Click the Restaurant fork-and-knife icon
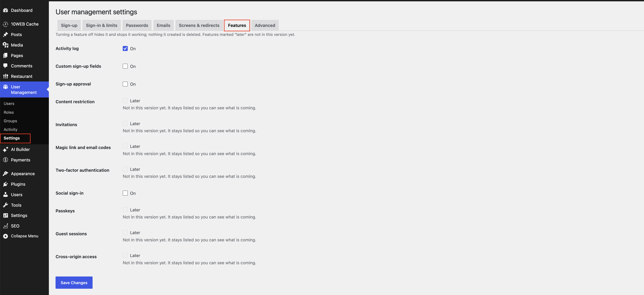The height and width of the screenshot is (295, 644). coord(6,76)
